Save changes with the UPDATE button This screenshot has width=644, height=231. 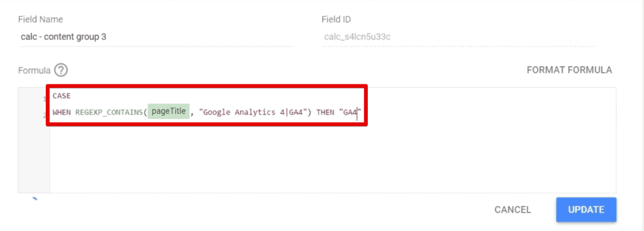[586, 210]
